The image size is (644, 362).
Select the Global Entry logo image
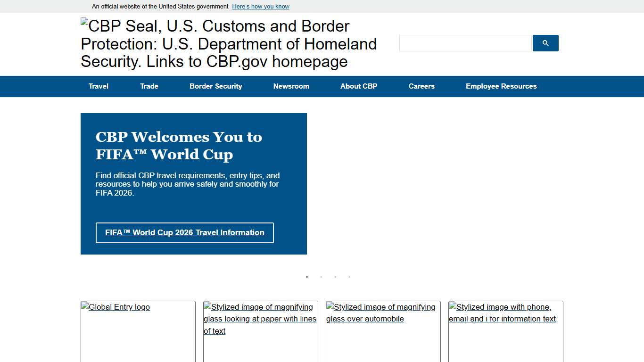(116, 307)
